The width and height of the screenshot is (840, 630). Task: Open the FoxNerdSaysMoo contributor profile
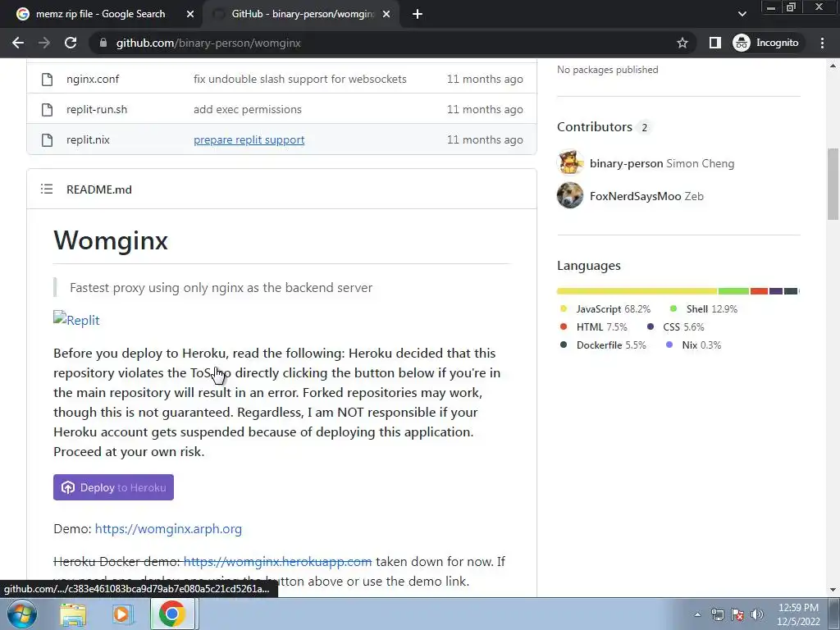(636, 196)
